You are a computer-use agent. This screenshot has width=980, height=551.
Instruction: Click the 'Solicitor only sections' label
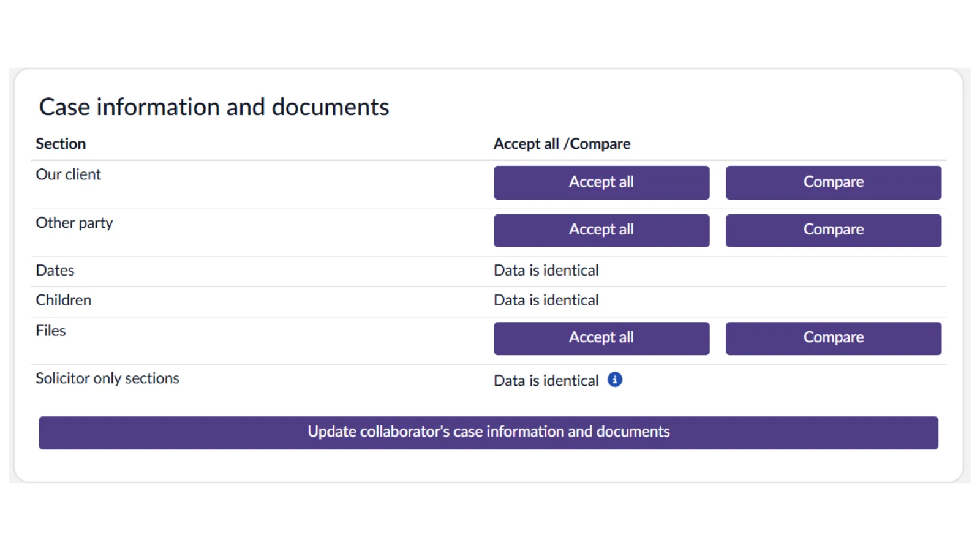pos(107,378)
